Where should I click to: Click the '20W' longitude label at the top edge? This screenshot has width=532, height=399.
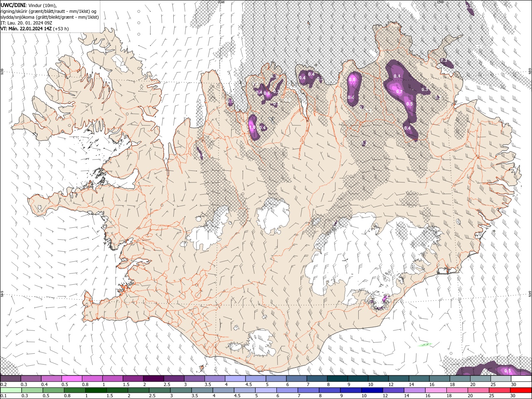[221, 2]
